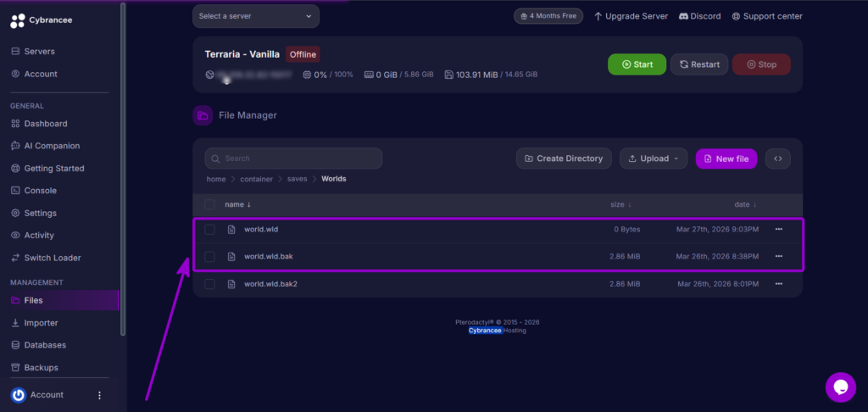Screen dimensions: 868x412
Task: Focus the file Search field
Action: pos(293,159)
